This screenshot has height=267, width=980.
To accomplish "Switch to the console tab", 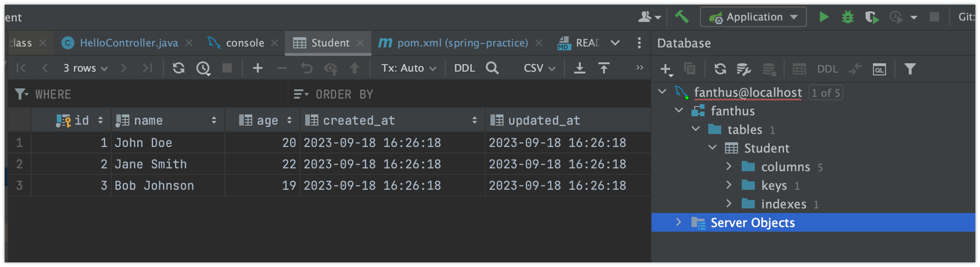I will (x=245, y=43).
